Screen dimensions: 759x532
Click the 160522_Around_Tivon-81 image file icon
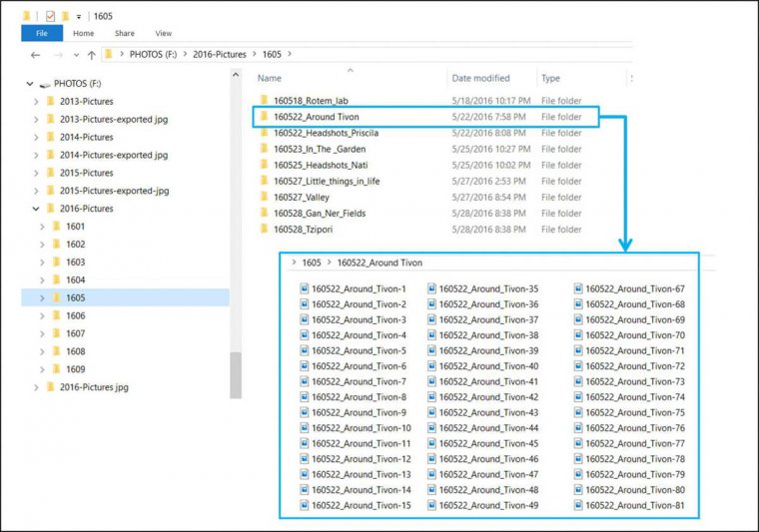578,506
